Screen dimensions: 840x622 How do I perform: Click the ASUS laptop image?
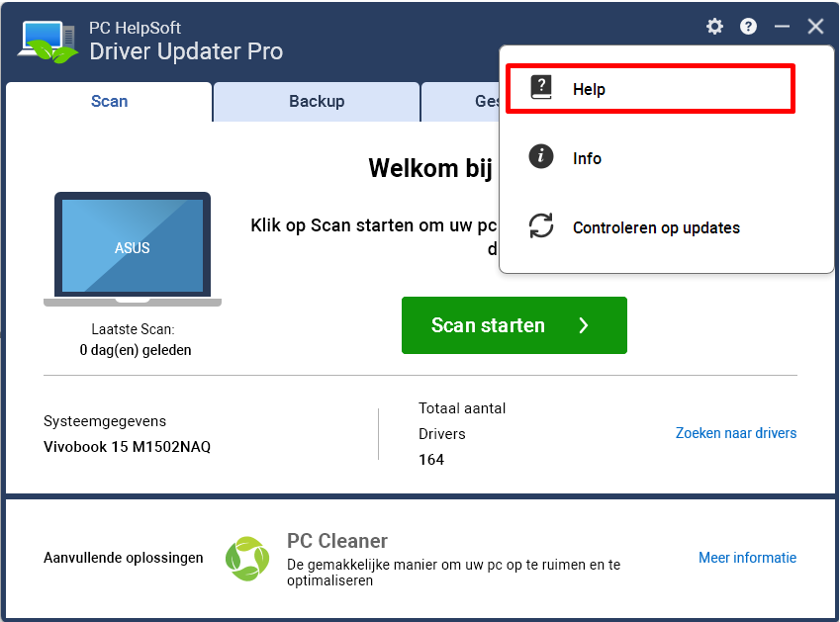point(133,249)
